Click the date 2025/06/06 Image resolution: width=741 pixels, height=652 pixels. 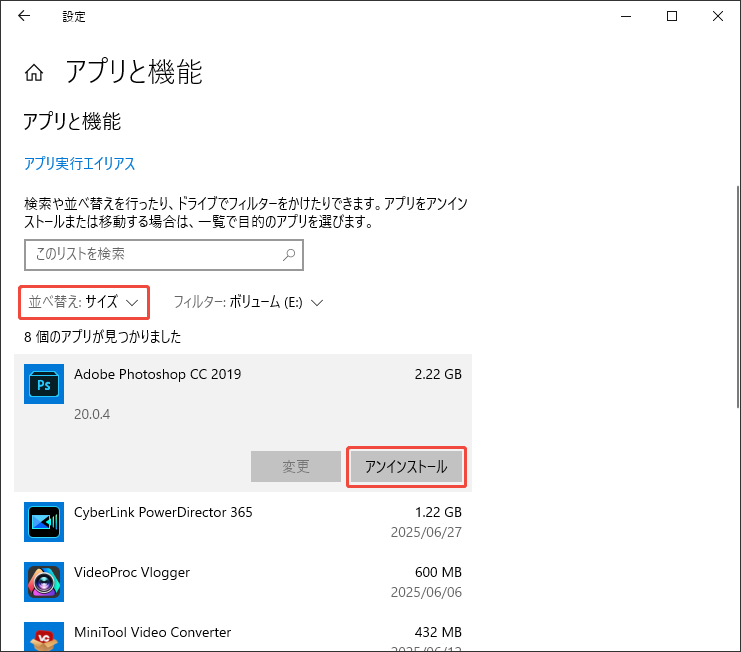[x=426, y=592]
